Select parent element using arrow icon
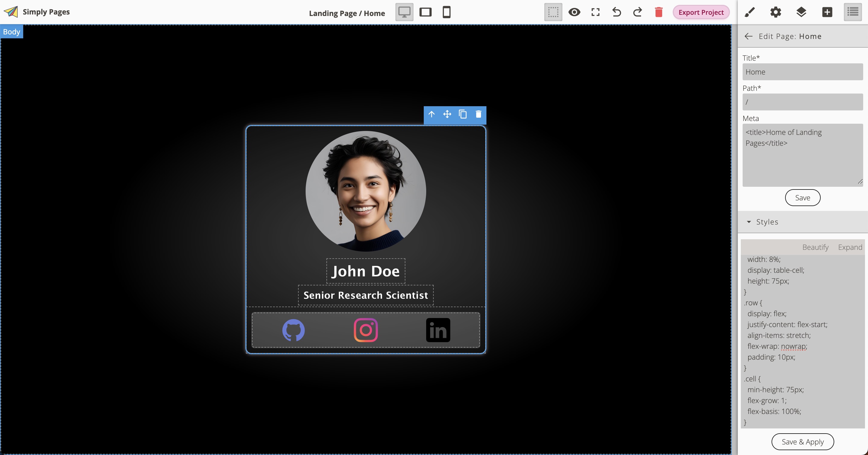This screenshot has height=455, width=868. (x=432, y=114)
